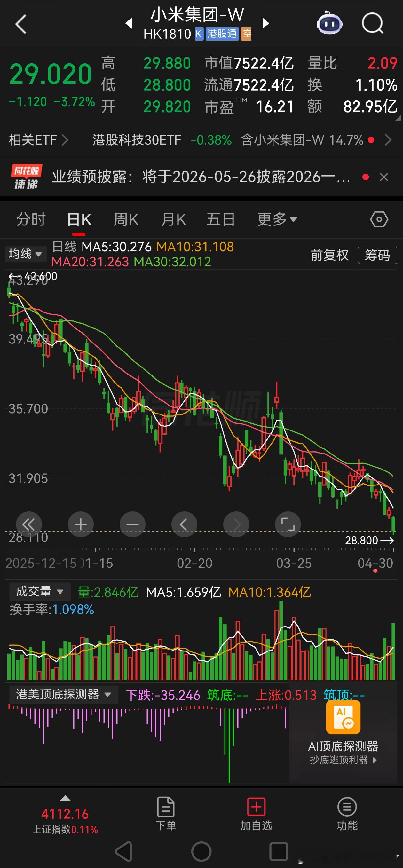Tap the 含小米集团-W 14.7% text
The height and width of the screenshot is (868, 403).
click(x=302, y=140)
